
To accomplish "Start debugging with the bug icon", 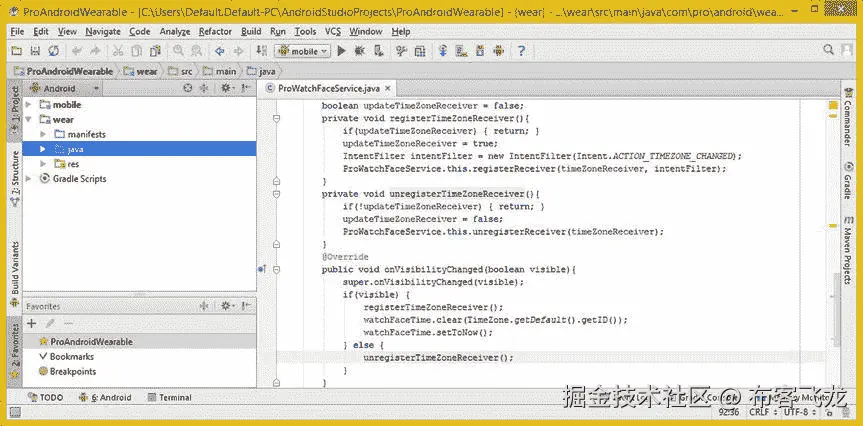I will [x=359, y=51].
